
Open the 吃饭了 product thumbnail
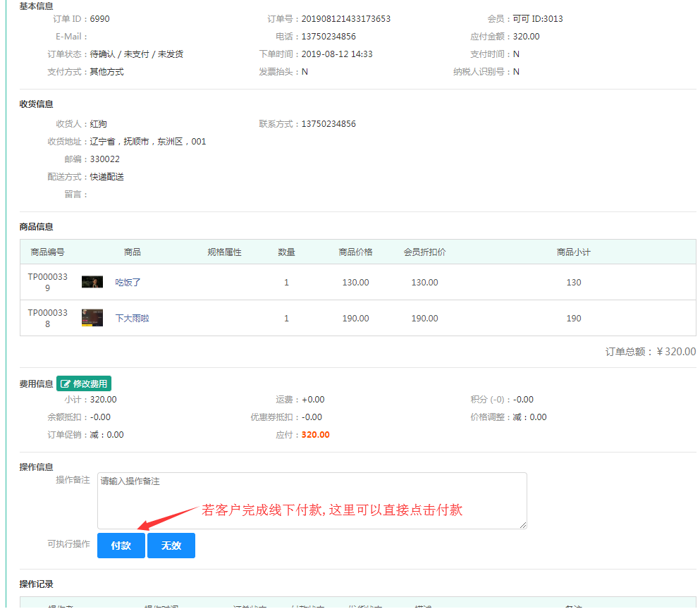click(92, 282)
